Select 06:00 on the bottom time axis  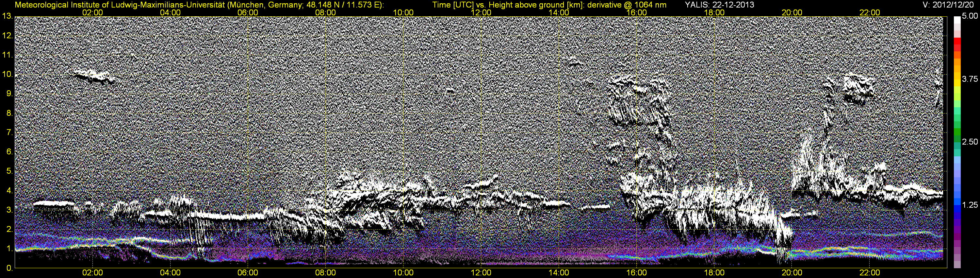pyautogui.click(x=248, y=273)
